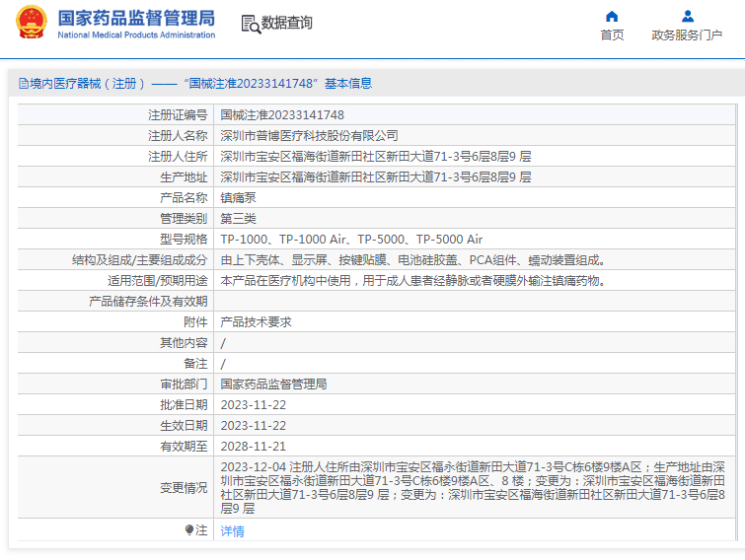745x560 pixels.
Task: Click the 附件 row label
Action: (195, 322)
